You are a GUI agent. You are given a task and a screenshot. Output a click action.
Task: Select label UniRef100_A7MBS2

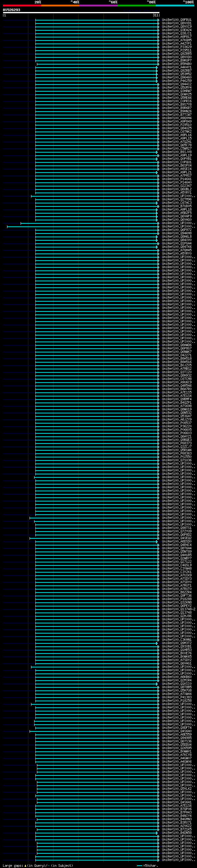(x=176, y=369)
